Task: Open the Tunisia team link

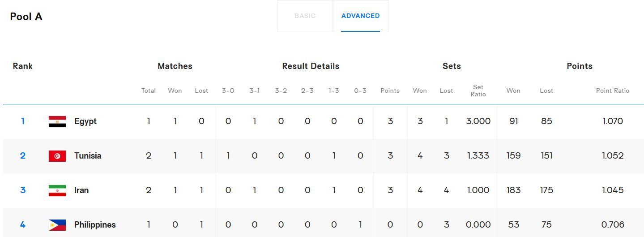Action: pos(88,156)
